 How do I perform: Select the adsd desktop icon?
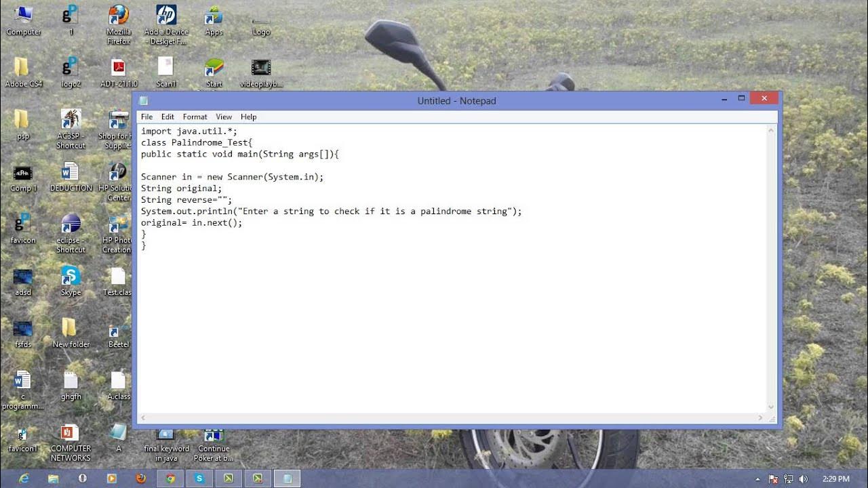(x=23, y=281)
